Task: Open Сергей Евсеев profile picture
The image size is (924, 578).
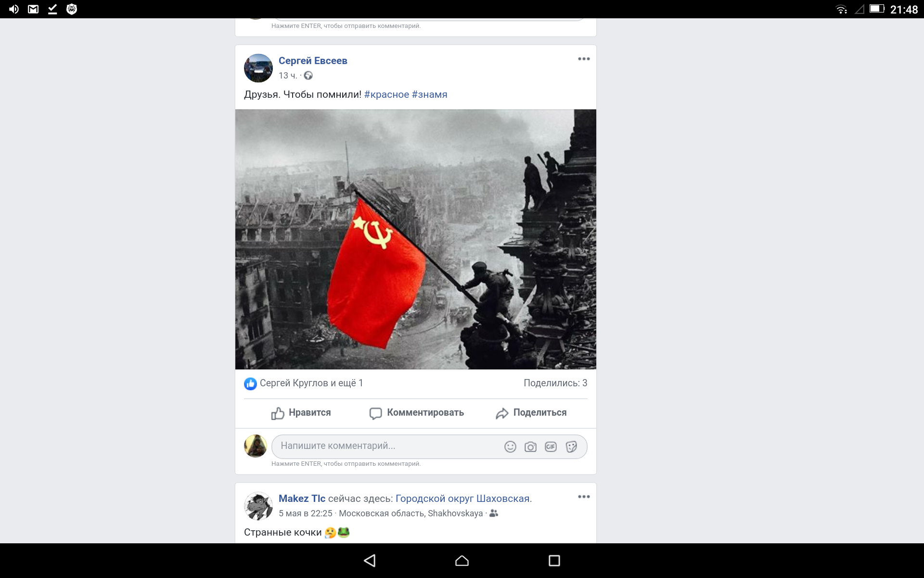Action: 258,68
